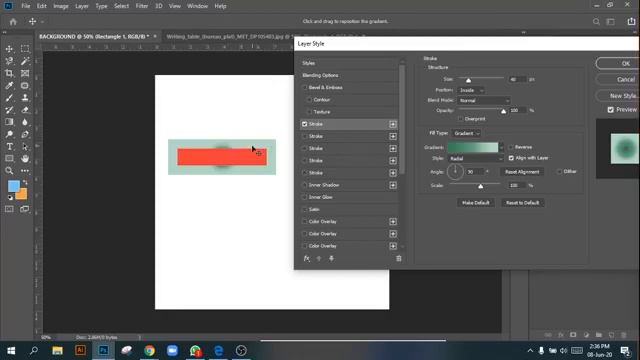The height and width of the screenshot is (360, 640).
Task: Enable the Dither checkbox
Action: coord(559,171)
